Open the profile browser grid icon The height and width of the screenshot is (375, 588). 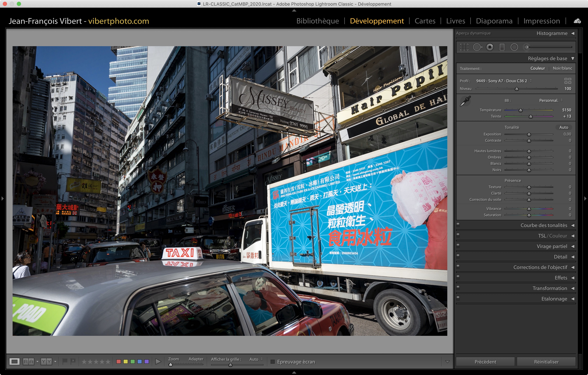point(568,81)
